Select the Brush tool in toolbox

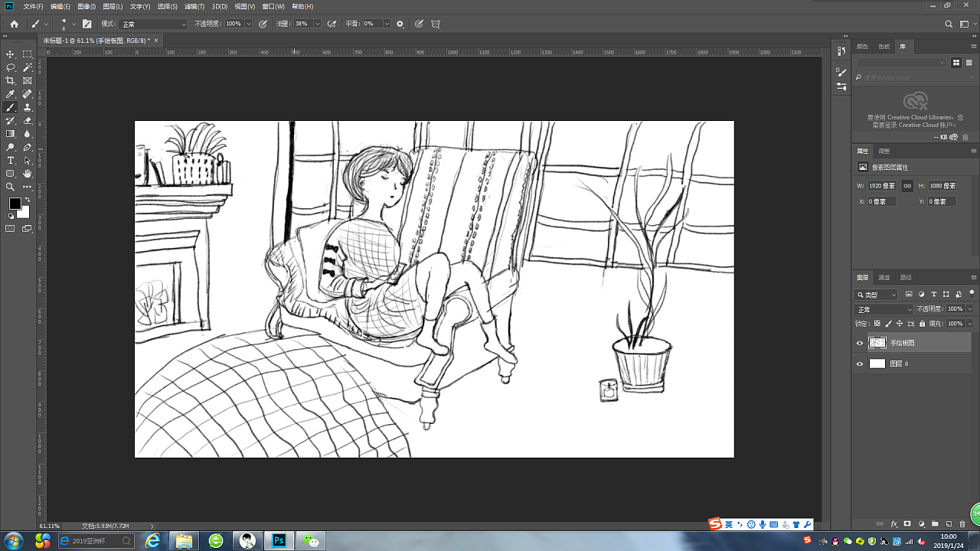pyautogui.click(x=11, y=107)
